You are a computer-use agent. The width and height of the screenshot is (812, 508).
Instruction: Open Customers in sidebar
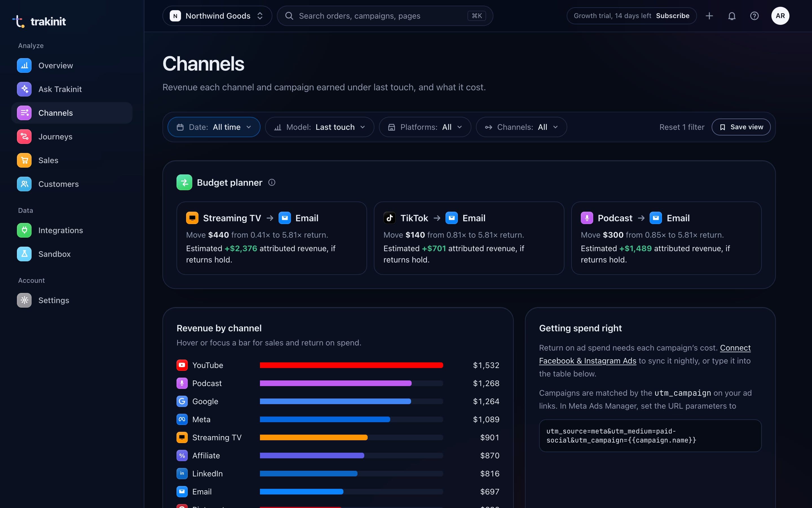72,184
